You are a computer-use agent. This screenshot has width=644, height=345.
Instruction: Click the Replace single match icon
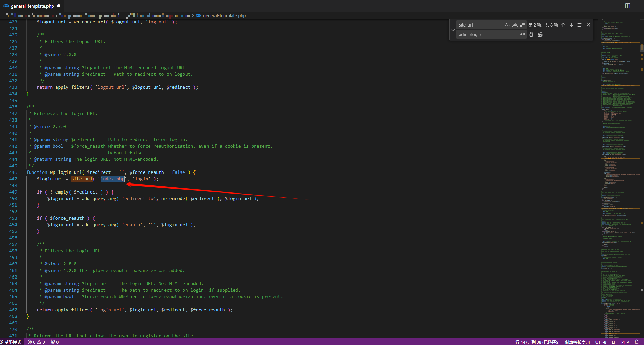pyautogui.click(x=531, y=34)
